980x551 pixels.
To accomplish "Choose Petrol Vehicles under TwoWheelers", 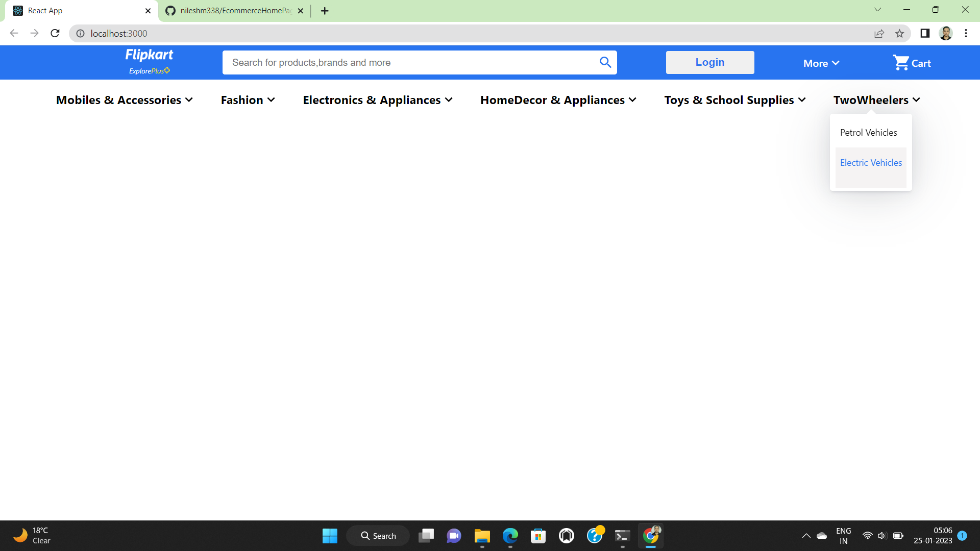I will point(868,132).
